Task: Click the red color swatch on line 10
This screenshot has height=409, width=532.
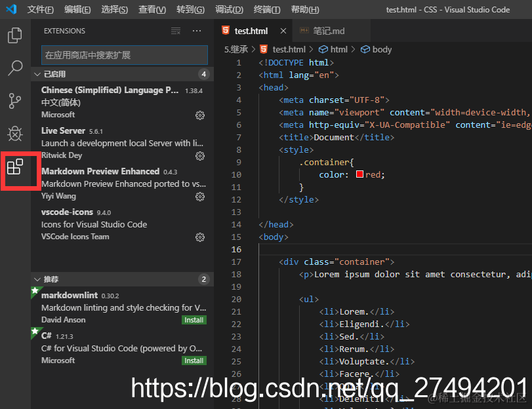Action: point(359,174)
